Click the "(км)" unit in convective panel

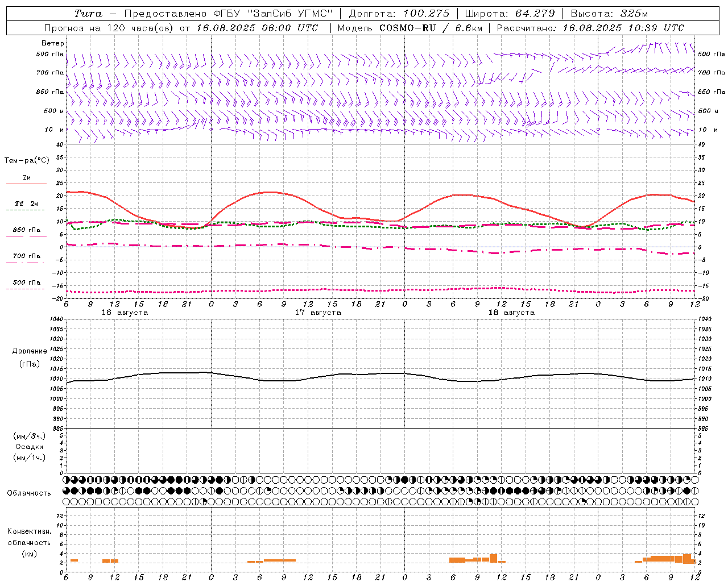[29, 553]
